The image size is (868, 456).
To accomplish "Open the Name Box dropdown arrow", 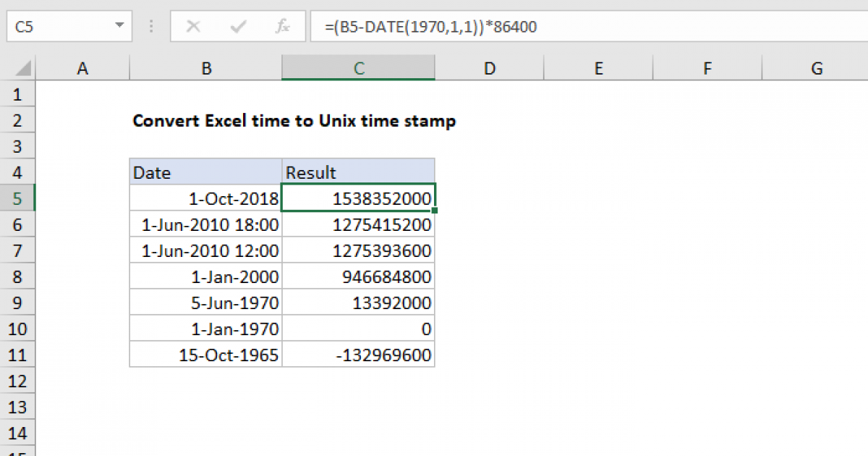I will coord(119,26).
